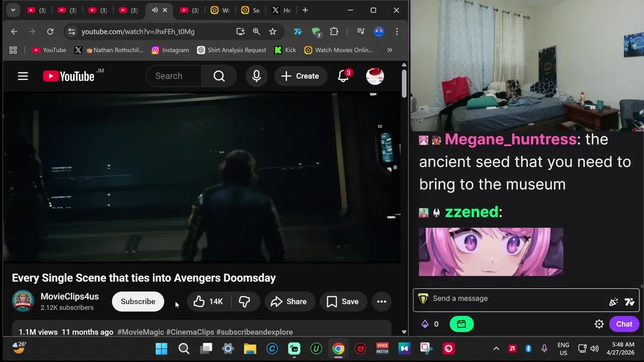Click the purple Chat send button
This screenshot has width=644, height=362.
pyautogui.click(x=624, y=324)
